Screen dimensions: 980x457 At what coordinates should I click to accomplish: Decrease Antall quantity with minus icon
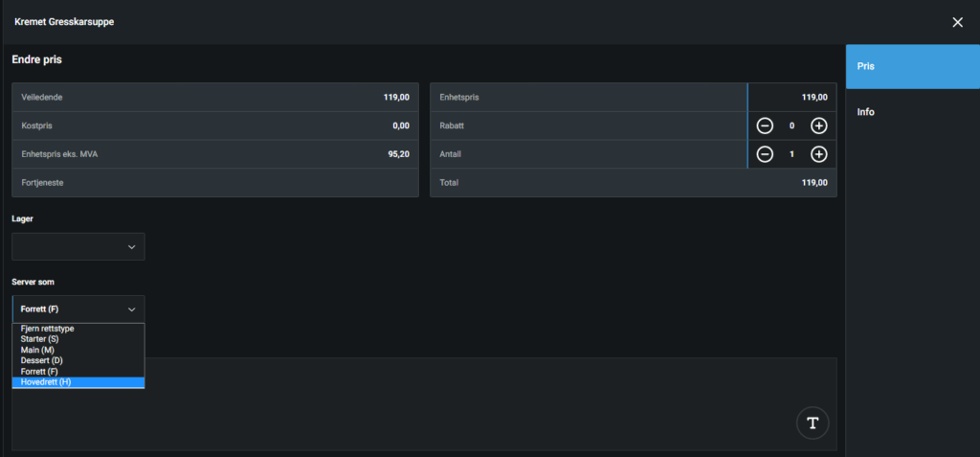[x=765, y=154]
